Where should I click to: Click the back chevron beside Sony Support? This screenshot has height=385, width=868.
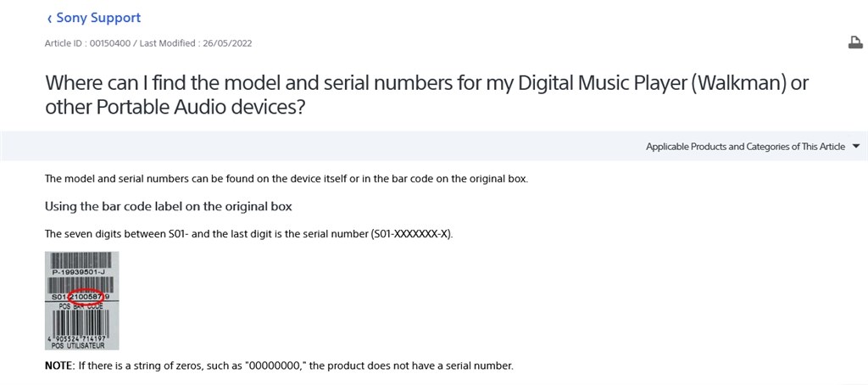click(x=49, y=19)
